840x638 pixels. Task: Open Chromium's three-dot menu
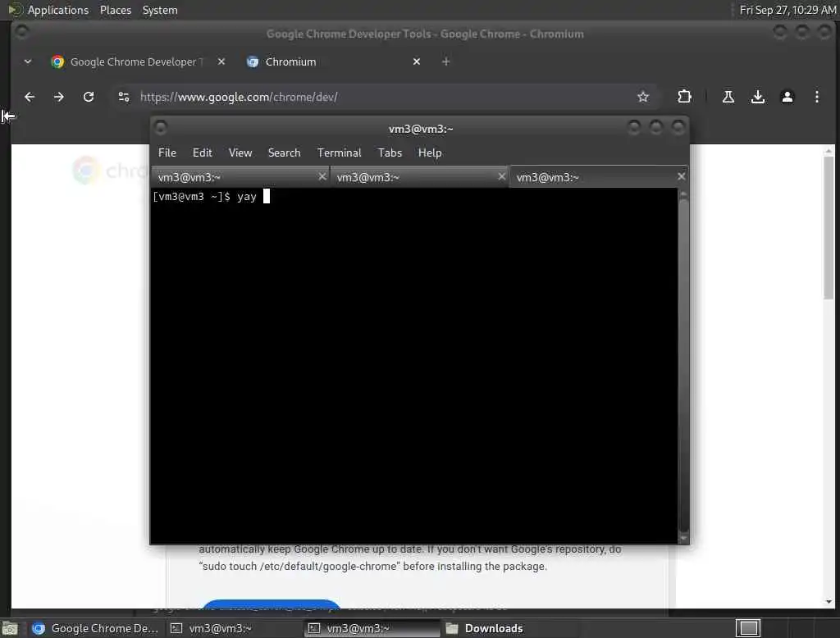click(816, 97)
